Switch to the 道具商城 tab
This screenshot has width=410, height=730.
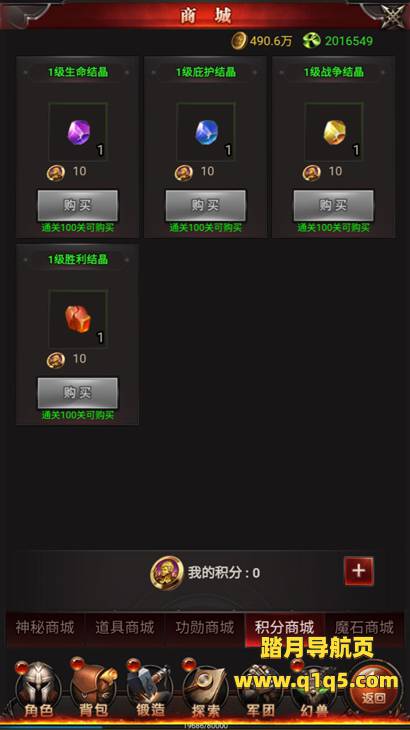(124, 628)
